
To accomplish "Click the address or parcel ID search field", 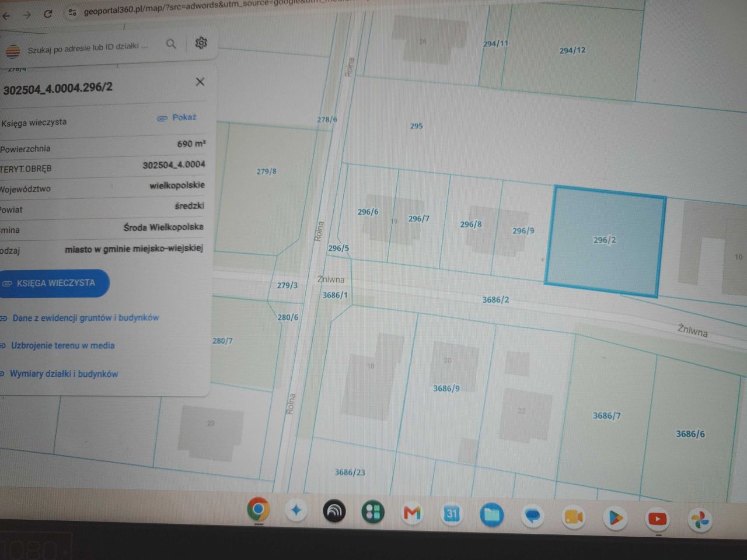I will pos(88,48).
